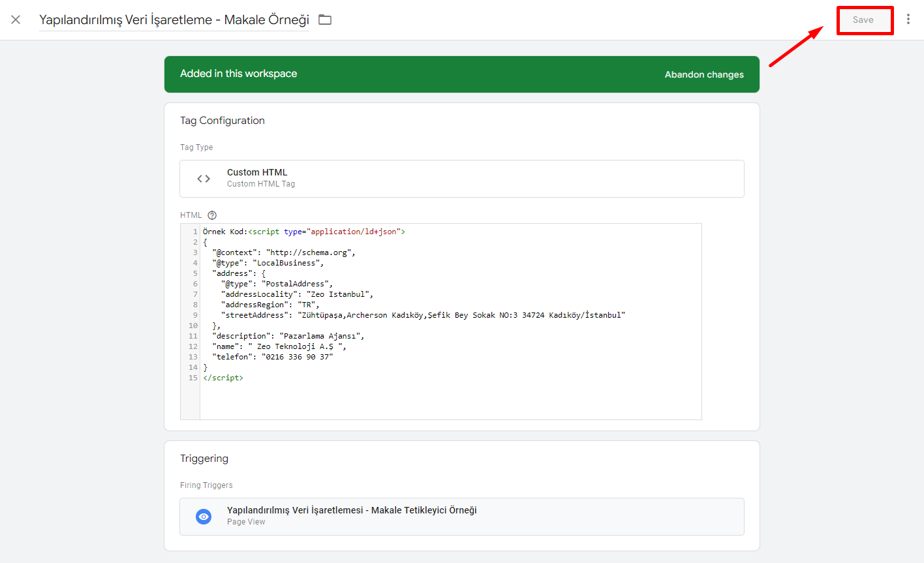Screen dimensions: 924x563
Task: Click the folder icon next to the tag name
Action: point(325,20)
